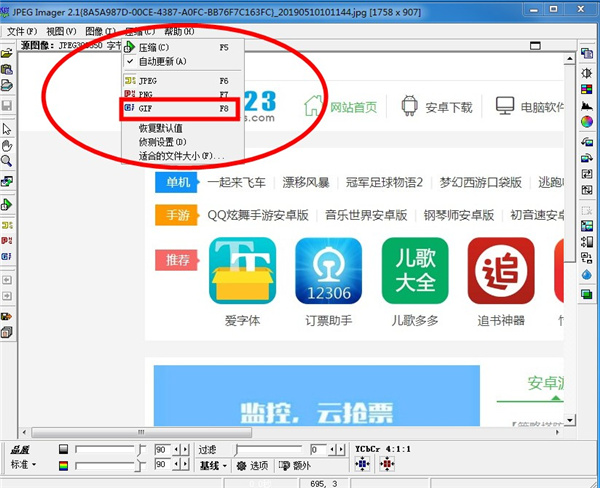Image resolution: width=600 pixels, height=488 pixels.
Task: Toggle the 自动更新(A) auto-update checkmark item
Action: coord(183,61)
